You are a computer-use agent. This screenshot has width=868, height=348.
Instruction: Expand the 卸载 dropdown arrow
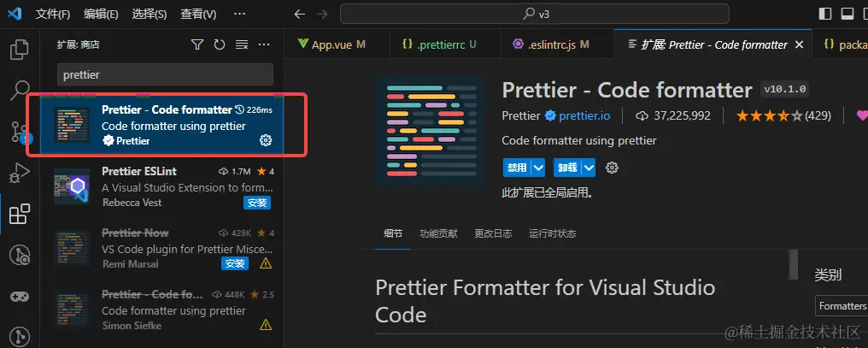[x=589, y=168]
